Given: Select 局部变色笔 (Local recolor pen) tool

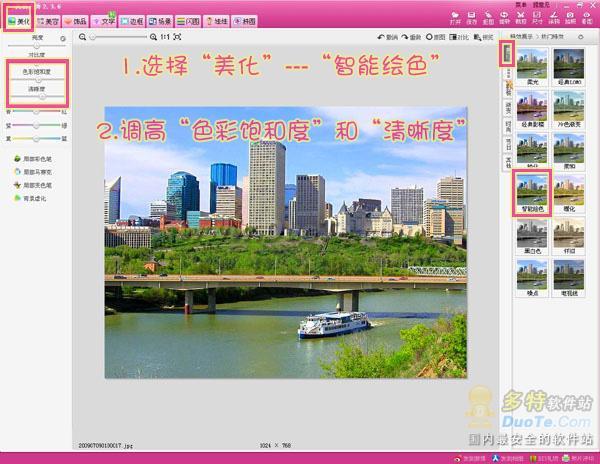Looking at the screenshot, I should point(33,185).
